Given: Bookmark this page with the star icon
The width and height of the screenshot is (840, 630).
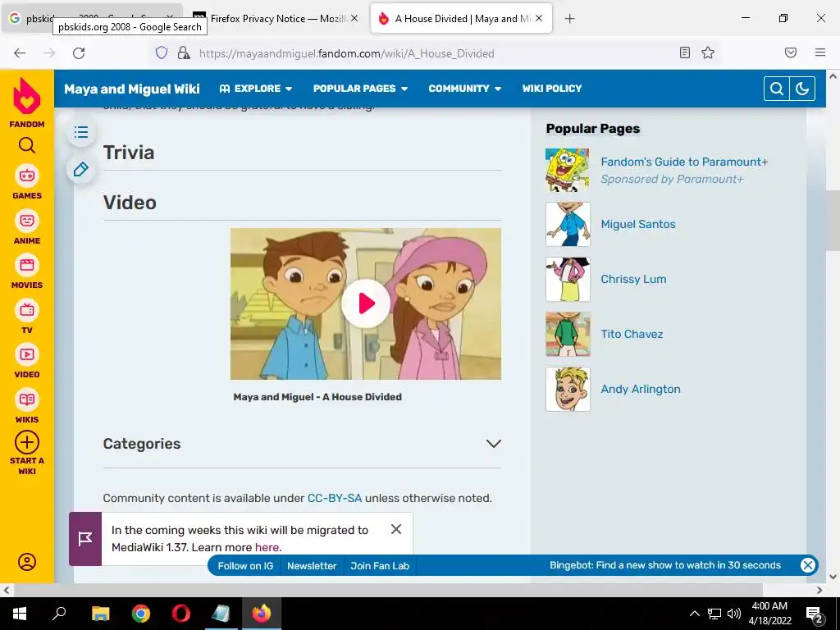Looking at the screenshot, I should tap(708, 52).
